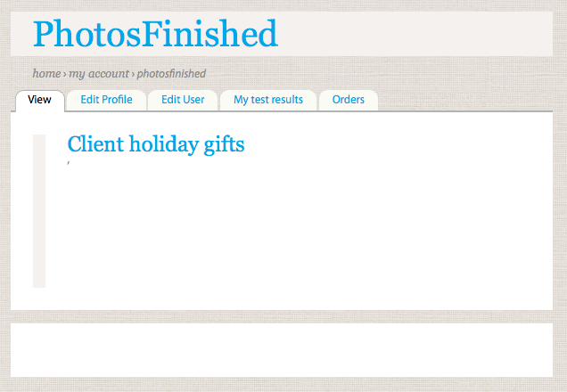Click the PhotosFinished site title
This screenshot has width=567, height=392.
(x=155, y=35)
